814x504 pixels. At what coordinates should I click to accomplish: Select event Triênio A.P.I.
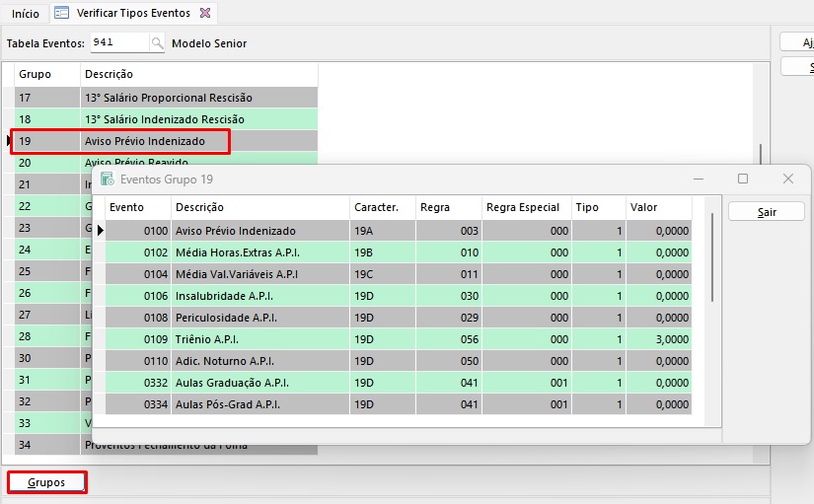coord(399,339)
